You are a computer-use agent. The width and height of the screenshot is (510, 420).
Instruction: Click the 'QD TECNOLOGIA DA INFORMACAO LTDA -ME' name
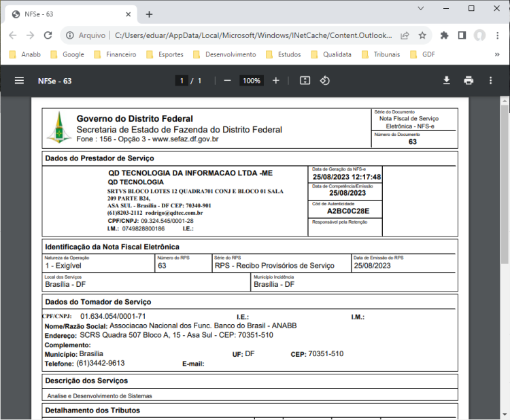[x=190, y=173]
